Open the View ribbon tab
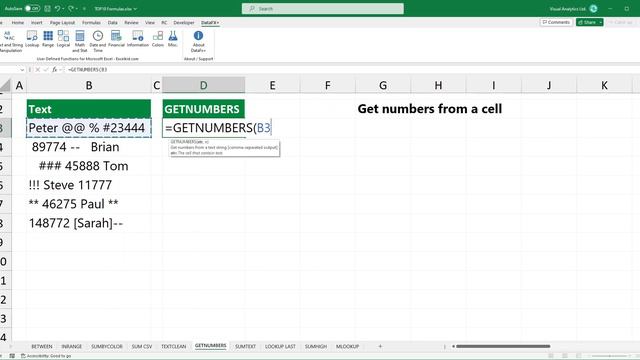The width and height of the screenshot is (640, 360). point(150,23)
